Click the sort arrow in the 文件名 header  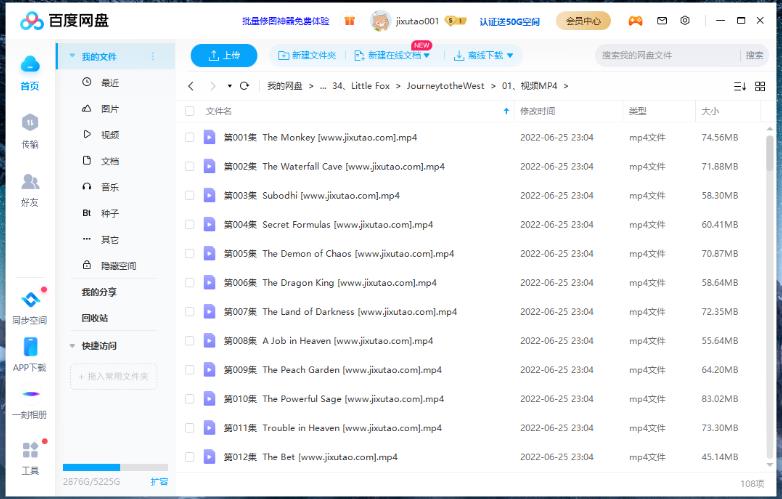[x=506, y=111]
